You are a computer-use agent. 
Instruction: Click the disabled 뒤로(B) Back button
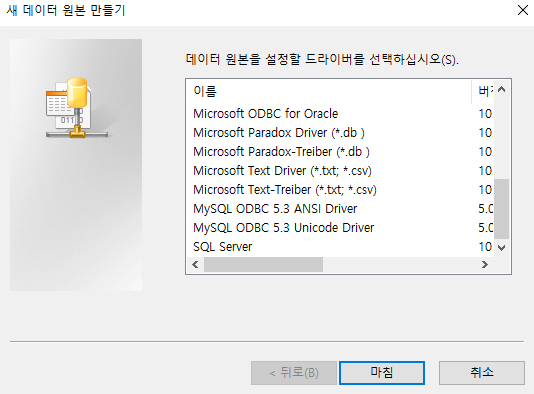(294, 373)
